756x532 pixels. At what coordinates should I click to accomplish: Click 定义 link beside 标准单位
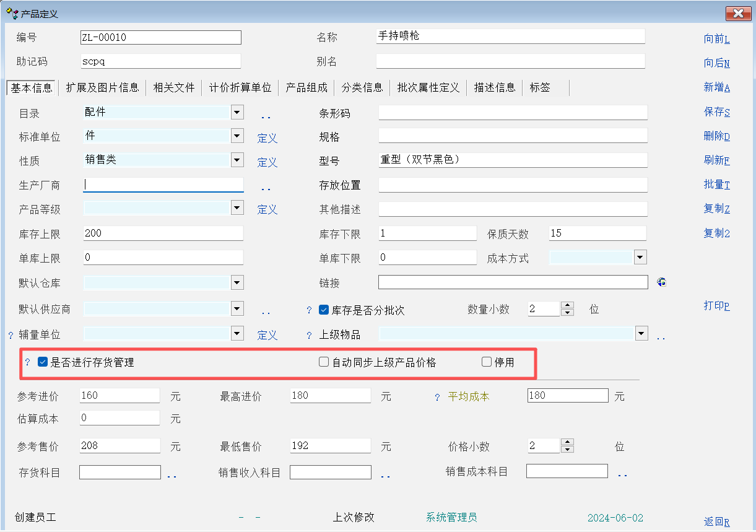[267, 139]
